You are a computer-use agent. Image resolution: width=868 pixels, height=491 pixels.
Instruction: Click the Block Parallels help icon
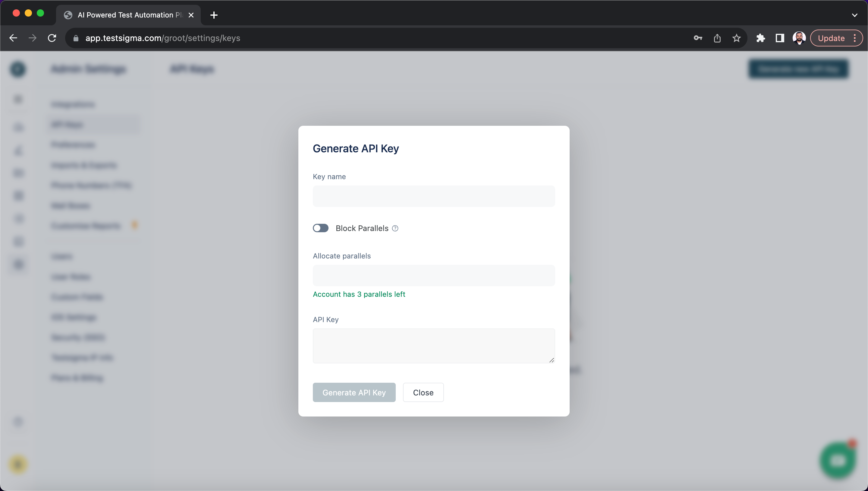tap(395, 228)
